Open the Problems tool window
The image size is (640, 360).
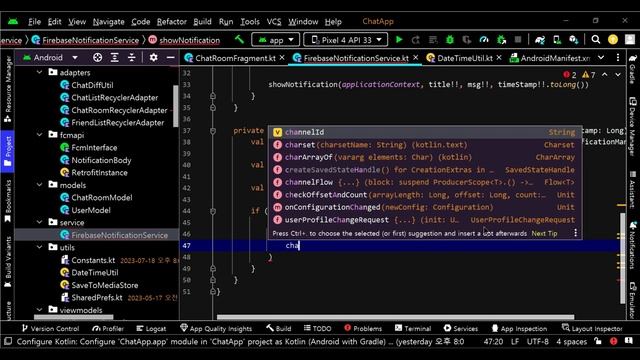tap(363, 328)
